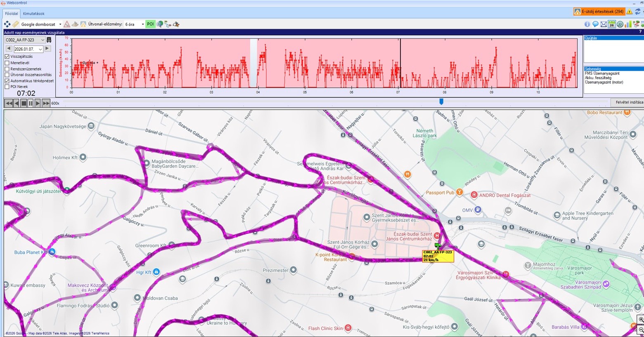Open the envelope messages icon
The height and width of the screenshot is (337, 644).
pos(604,24)
